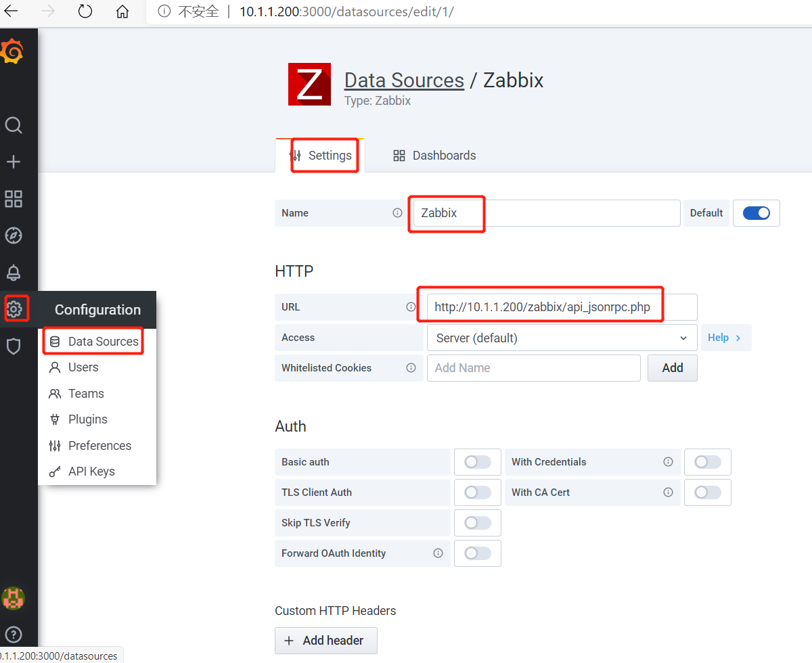812x663 pixels.
Task: Click the HTTP section heading
Action: tap(294, 271)
